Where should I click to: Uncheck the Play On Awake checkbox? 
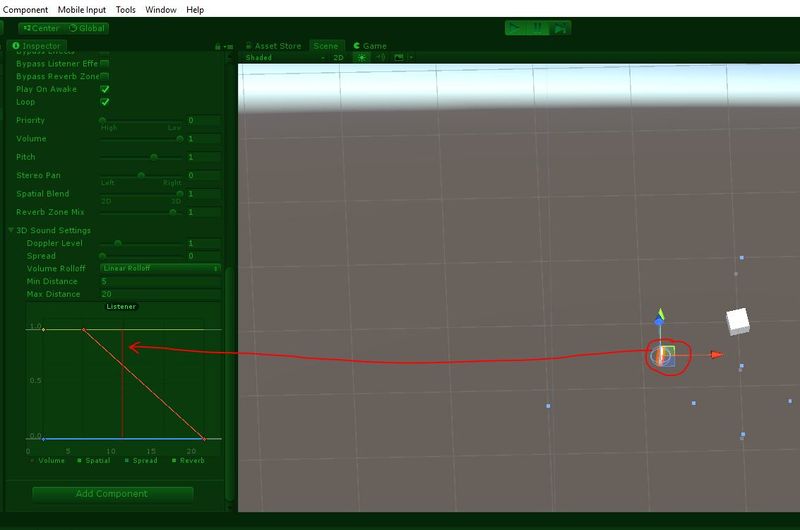coord(105,89)
